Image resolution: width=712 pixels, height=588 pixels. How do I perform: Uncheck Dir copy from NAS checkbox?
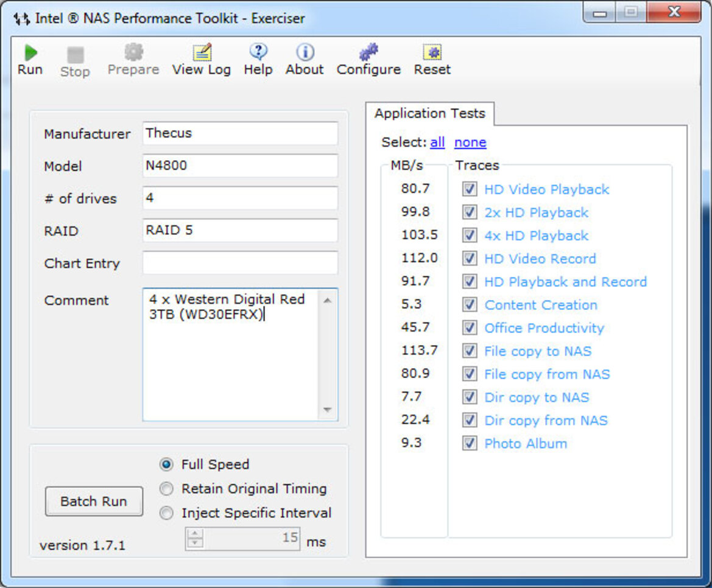470,420
